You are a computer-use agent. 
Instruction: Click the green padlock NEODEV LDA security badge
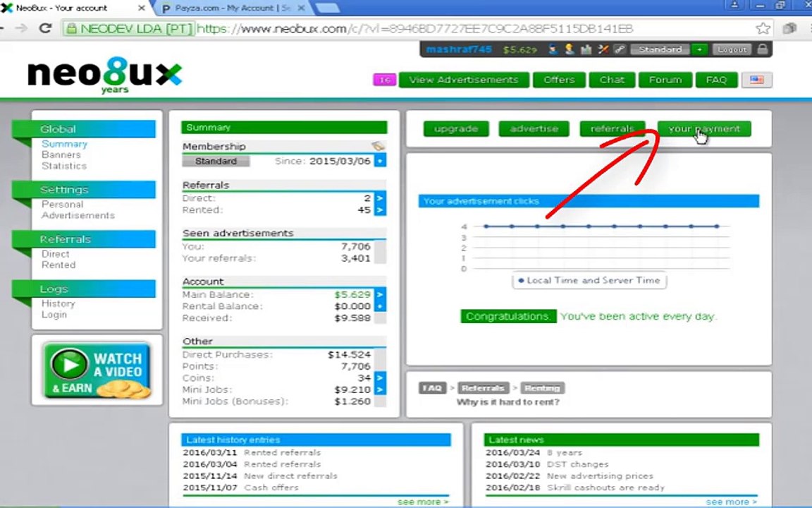[129, 29]
